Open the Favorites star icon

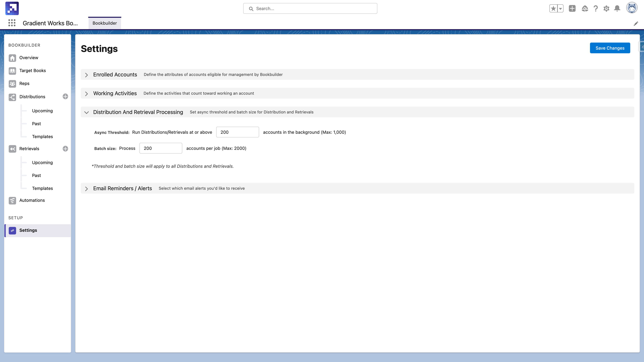tap(553, 9)
